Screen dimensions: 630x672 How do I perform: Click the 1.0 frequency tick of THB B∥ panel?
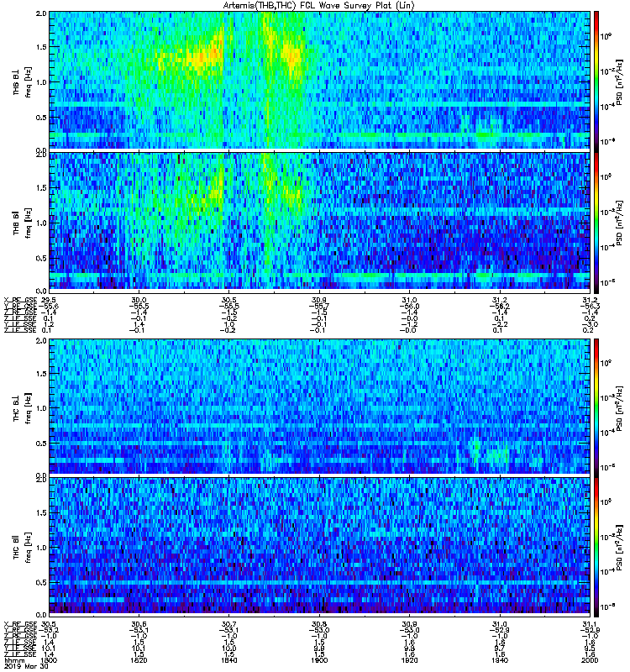pyautogui.click(x=41, y=223)
